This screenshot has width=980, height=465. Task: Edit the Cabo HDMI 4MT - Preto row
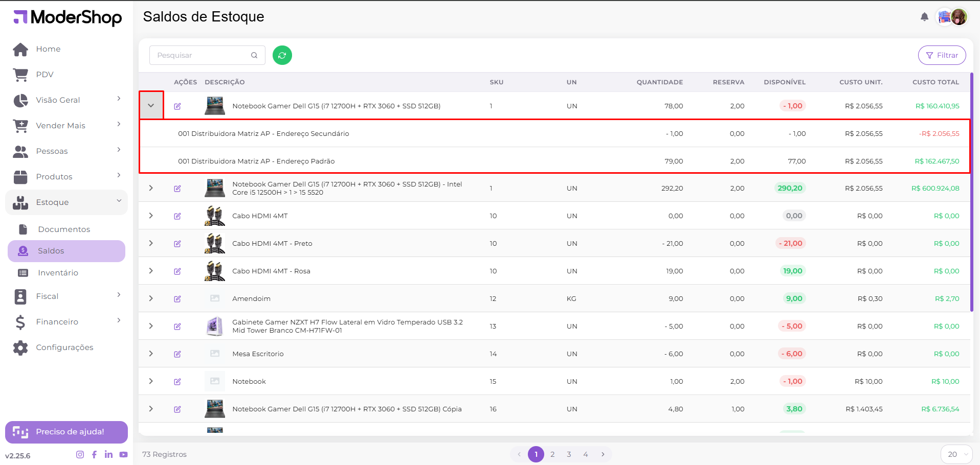pos(177,244)
